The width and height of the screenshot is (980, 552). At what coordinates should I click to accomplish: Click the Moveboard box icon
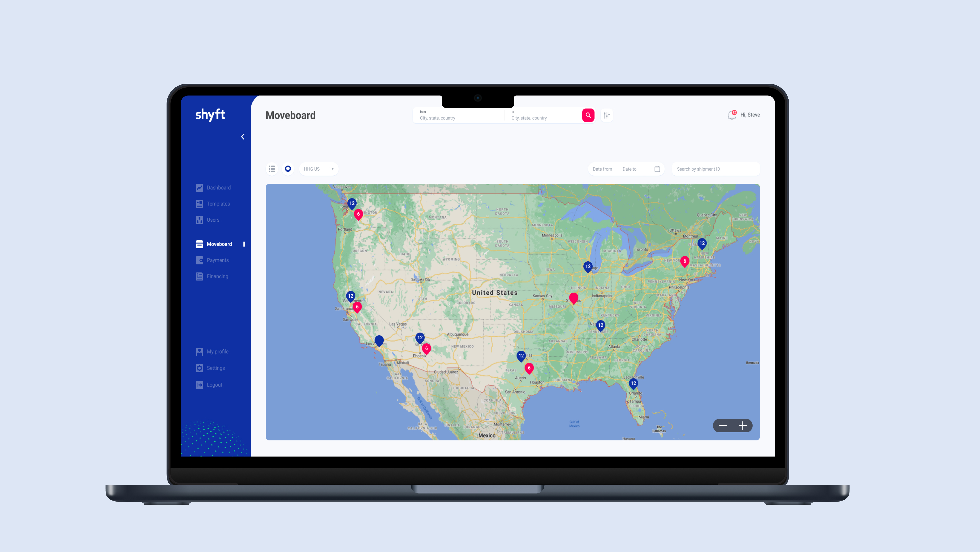(x=199, y=244)
